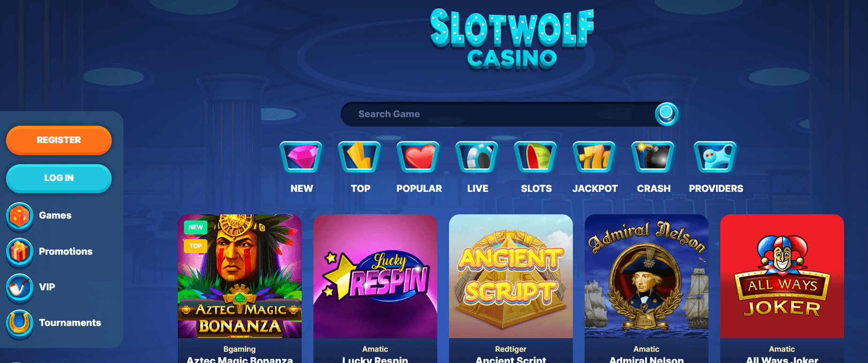Click the SlotWolf Casino logo
The height and width of the screenshot is (363, 868).
click(x=512, y=39)
